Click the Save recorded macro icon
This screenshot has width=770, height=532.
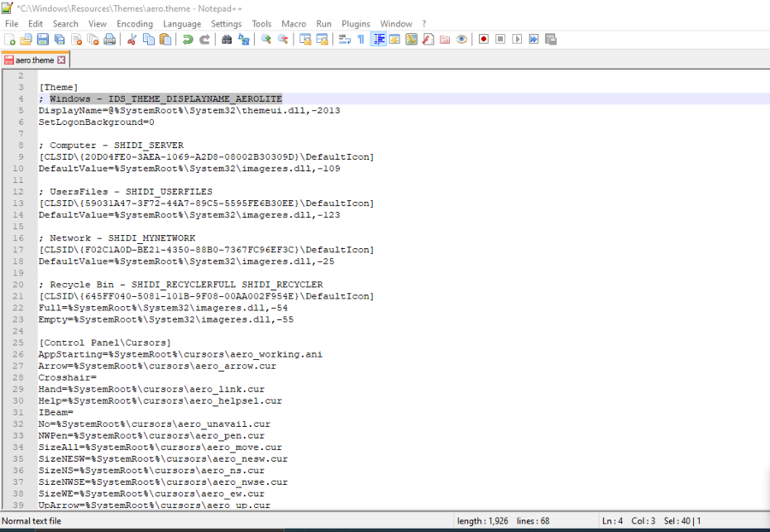(551, 39)
